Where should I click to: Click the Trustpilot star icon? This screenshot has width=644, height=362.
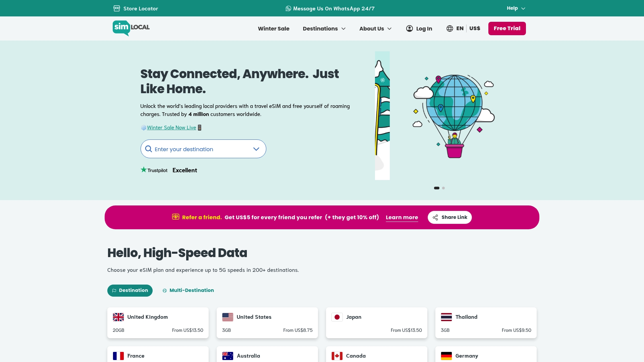(x=144, y=169)
